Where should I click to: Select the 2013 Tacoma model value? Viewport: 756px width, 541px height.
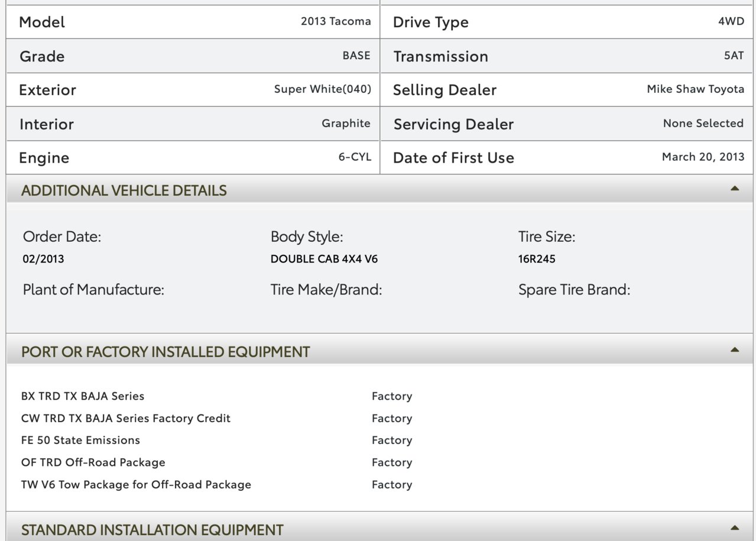pyautogui.click(x=336, y=21)
